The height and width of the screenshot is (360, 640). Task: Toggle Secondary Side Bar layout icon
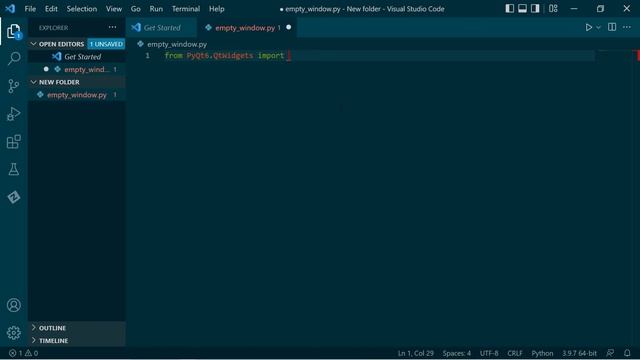pyautogui.click(x=535, y=9)
